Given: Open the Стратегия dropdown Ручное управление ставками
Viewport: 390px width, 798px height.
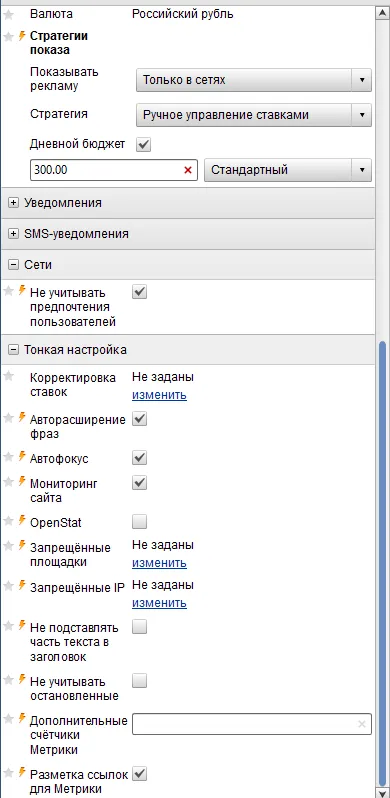Looking at the screenshot, I should coord(254,115).
